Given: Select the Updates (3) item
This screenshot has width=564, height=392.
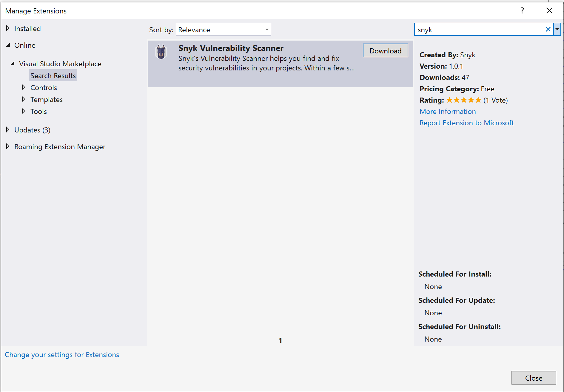Looking at the screenshot, I should tap(32, 130).
